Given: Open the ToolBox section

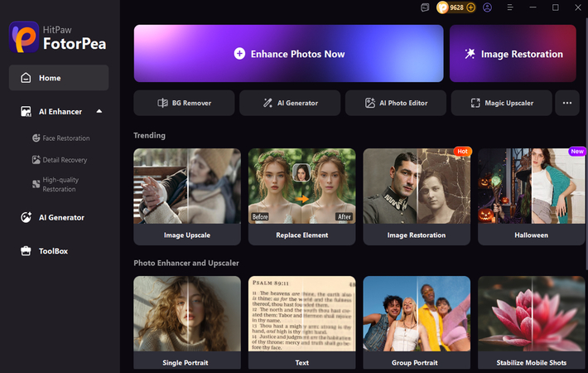Looking at the screenshot, I should point(44,250).
